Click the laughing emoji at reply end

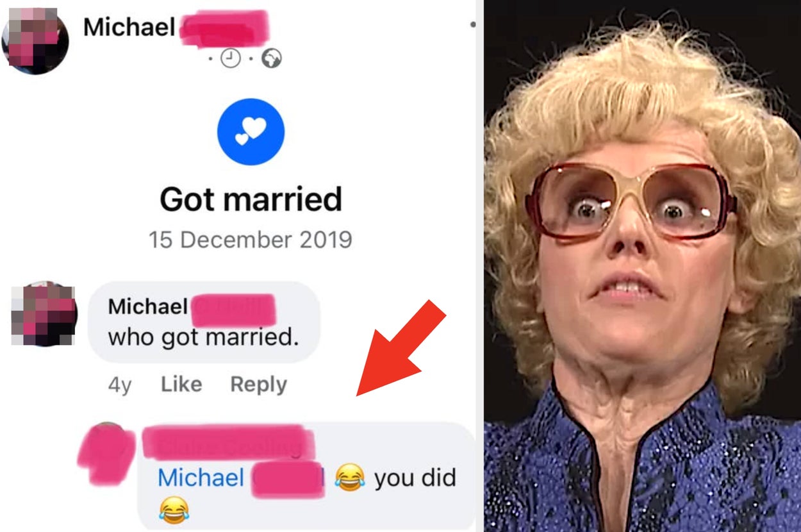click(174, 510)
